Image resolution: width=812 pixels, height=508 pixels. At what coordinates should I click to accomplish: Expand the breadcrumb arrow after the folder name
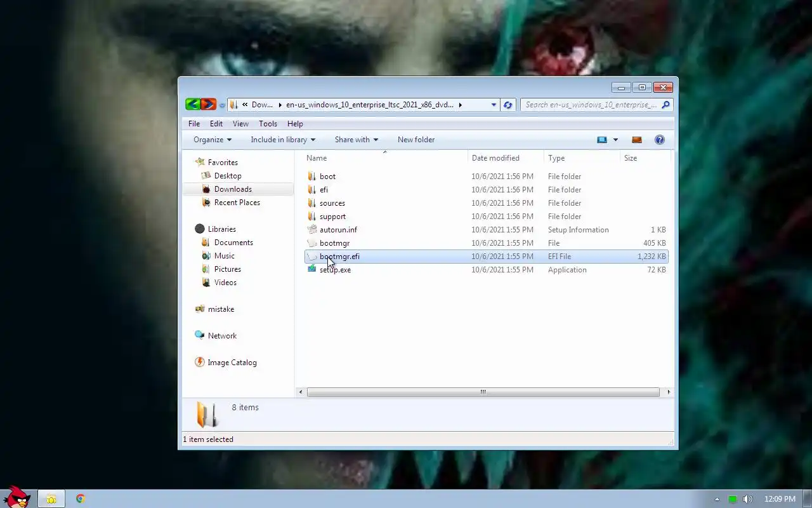[x=460, y=105]
